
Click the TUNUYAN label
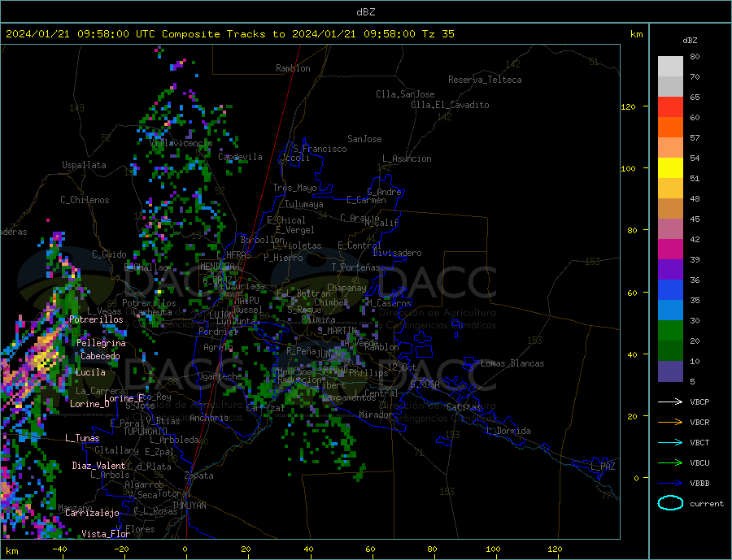pos(189,506)
